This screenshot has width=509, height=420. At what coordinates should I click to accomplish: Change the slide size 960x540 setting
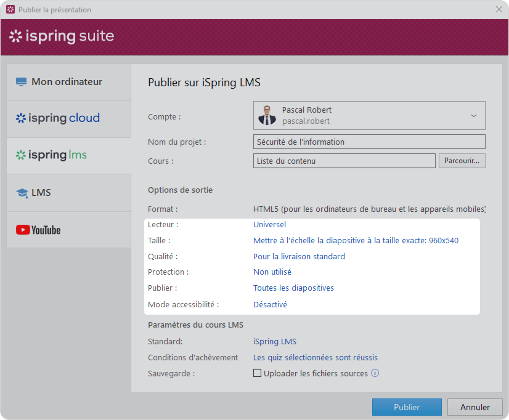356,241
